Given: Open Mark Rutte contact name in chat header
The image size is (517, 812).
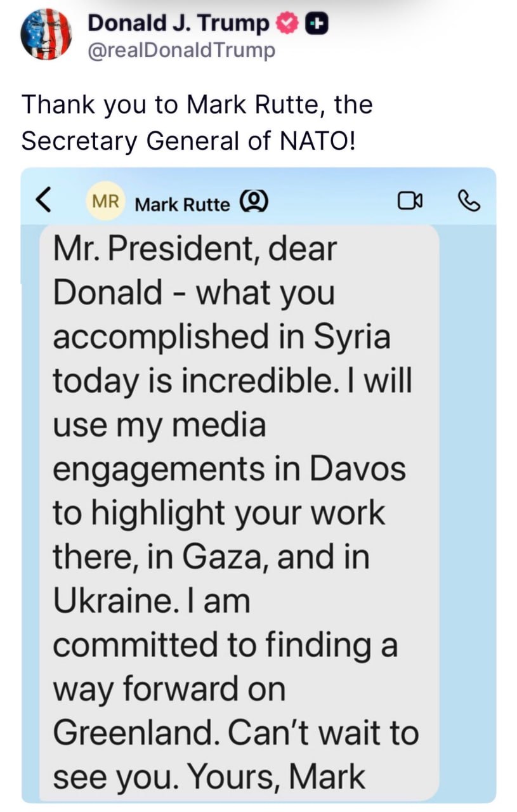Looking at the screenshot, I should pyautogui.click(x=183, y=204).
